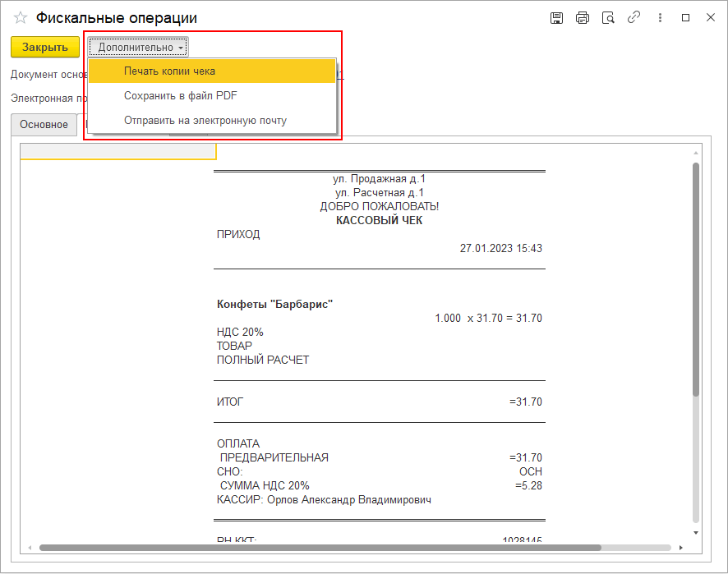The height and width of the screenshot is (574, 728).
Task: Click the ул. Продажная д.1 address
Action: (380, 179)
